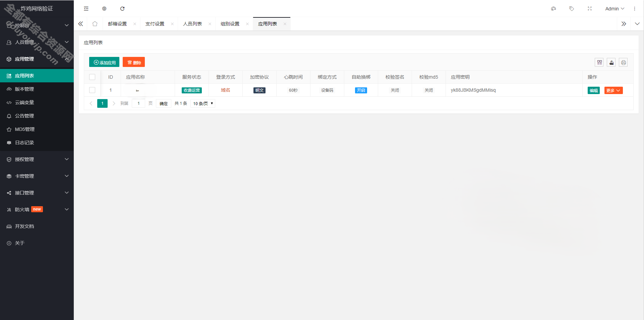Close the 支付设置 tab
The height and width of the screenshot is (320, 644).
(x=172, y=24)
